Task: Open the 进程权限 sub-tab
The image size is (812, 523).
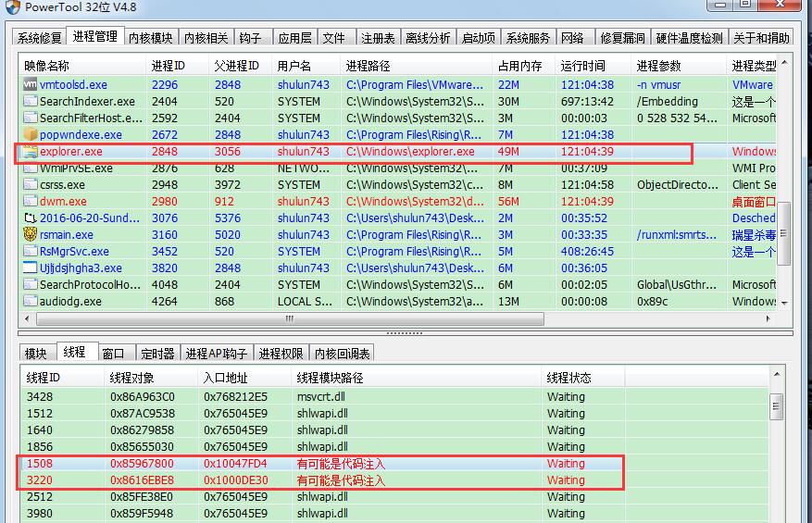Action: click(x=281, y=354)
